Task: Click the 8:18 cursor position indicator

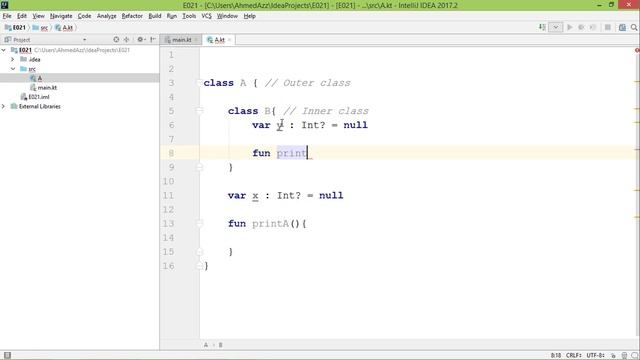Action: point(556,356)
